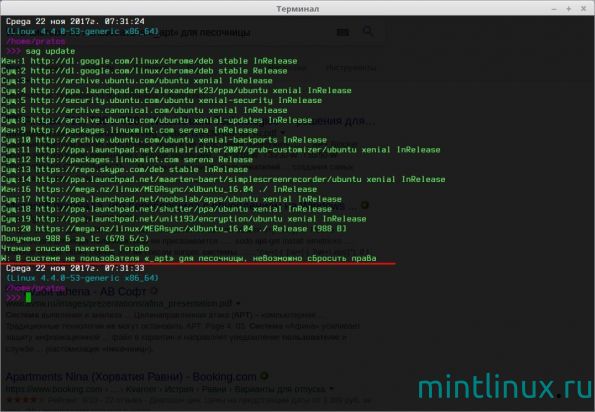Viewport: 595px width, 412px height.
Task: Close the Терминал window
Action: coord(583,9)
